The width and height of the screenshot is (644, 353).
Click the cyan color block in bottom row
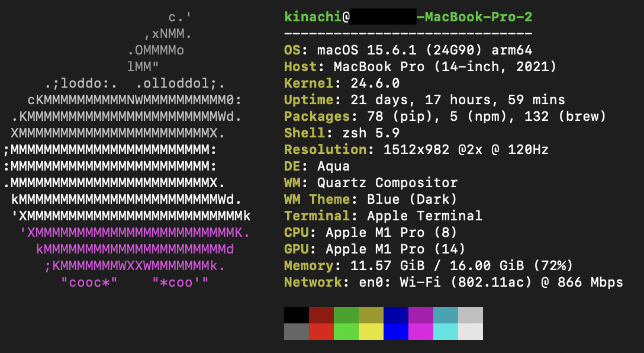pyautogui.click(x=446, y=331)
